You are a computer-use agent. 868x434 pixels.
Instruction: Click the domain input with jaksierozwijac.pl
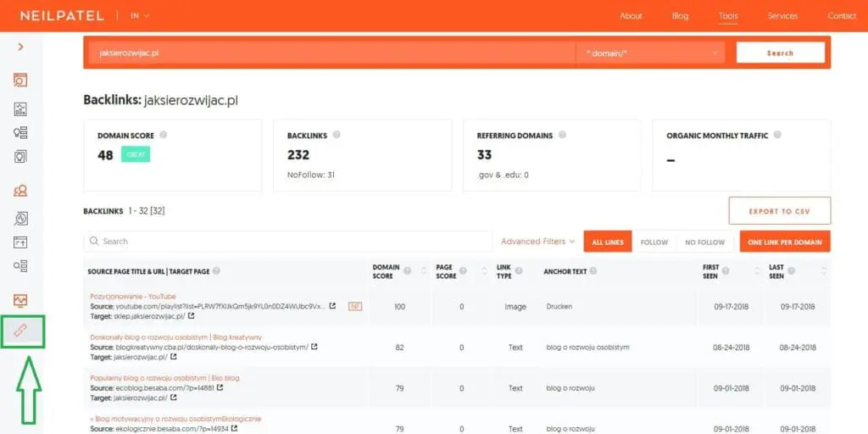pyautogui.click(x=332, y=53)
